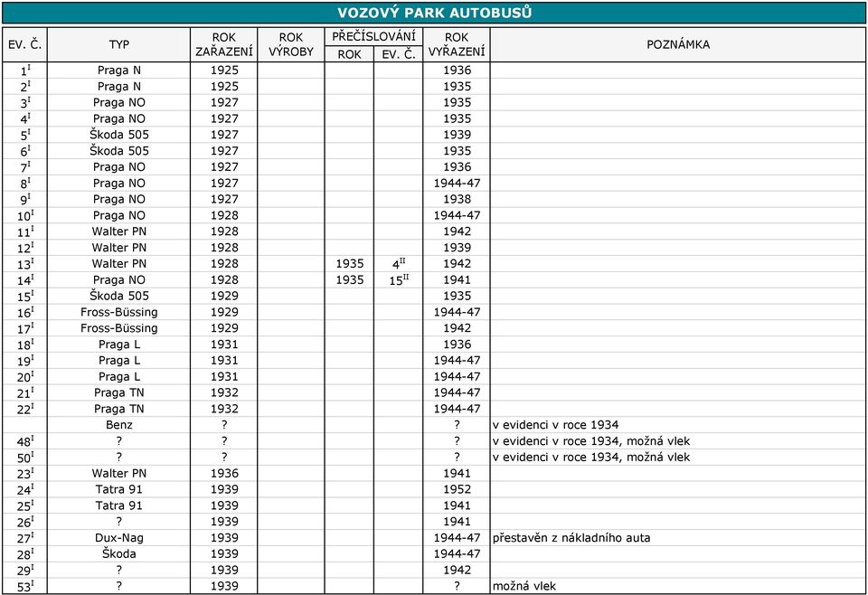Screen dimensions: 868x595
Task: Click 1939 retirement year in row 5
Action: coord(457,135)
